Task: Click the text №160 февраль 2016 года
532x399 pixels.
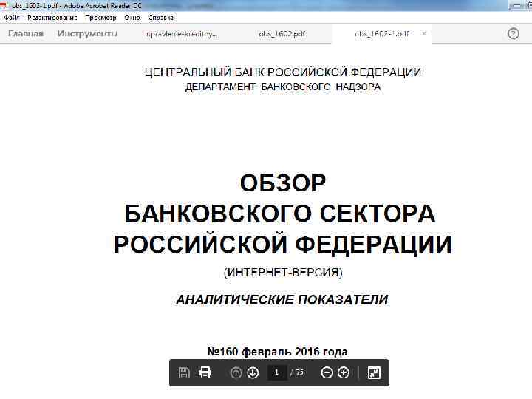Action: [277, 352]
